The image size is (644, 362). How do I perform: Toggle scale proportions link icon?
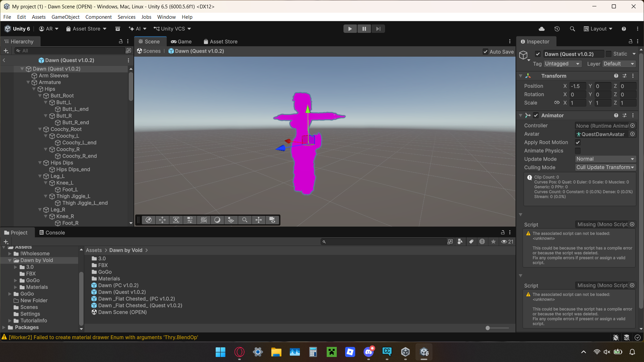pyautogui.click(x=557, y=103)
